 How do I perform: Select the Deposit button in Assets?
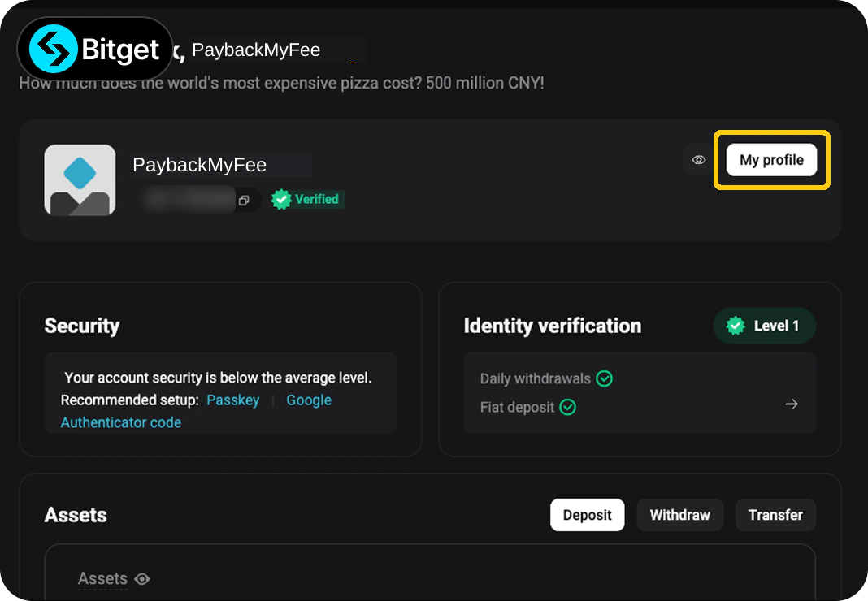click(x=587, y=515)
